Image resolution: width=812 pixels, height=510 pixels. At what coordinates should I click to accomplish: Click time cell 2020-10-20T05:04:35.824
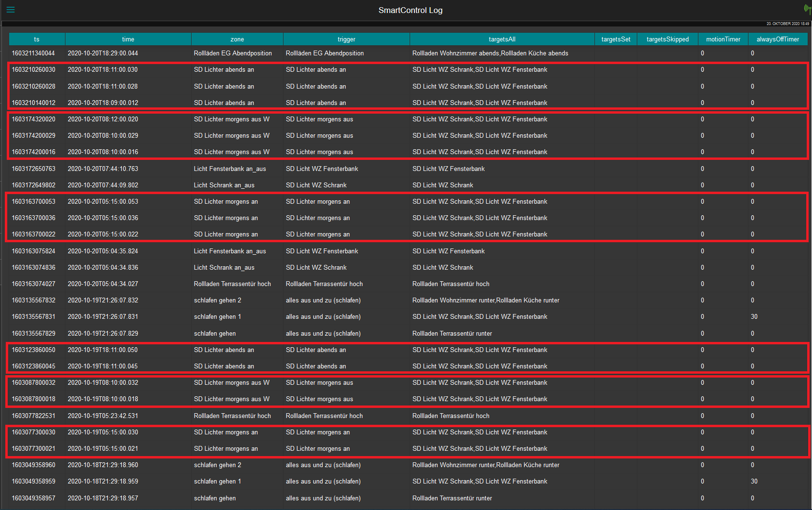click(x=103, y=251)
